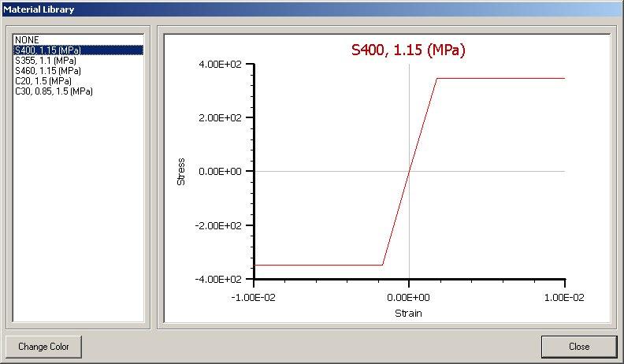The width and height of the screenshot is (624, 364).
Task: Choose S355, 1.1 (MPa) from list
Action: (x=45, y=60)
